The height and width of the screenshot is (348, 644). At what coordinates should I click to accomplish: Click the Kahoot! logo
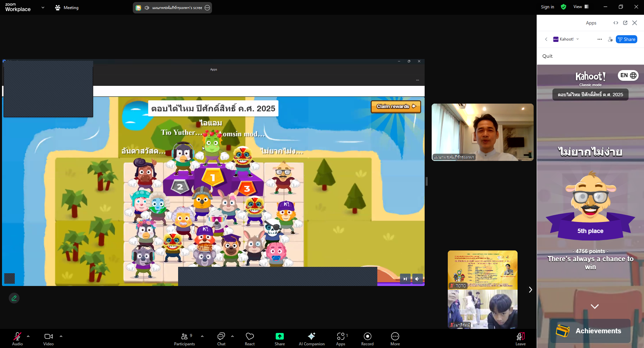(x=590, y=76)
